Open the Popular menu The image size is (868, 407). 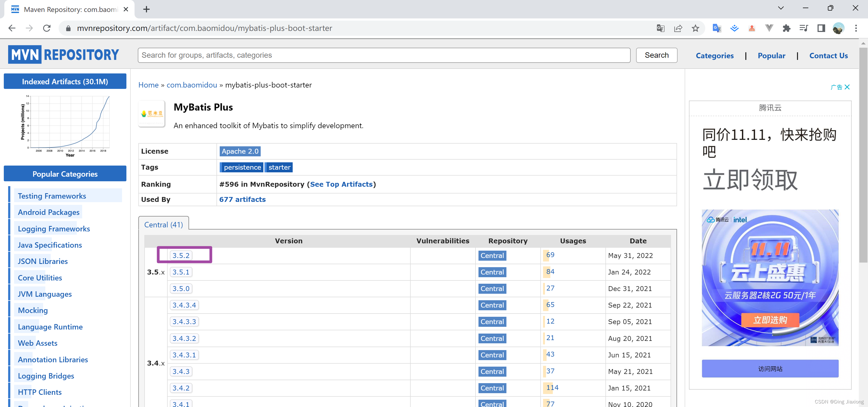pos(772,55)
